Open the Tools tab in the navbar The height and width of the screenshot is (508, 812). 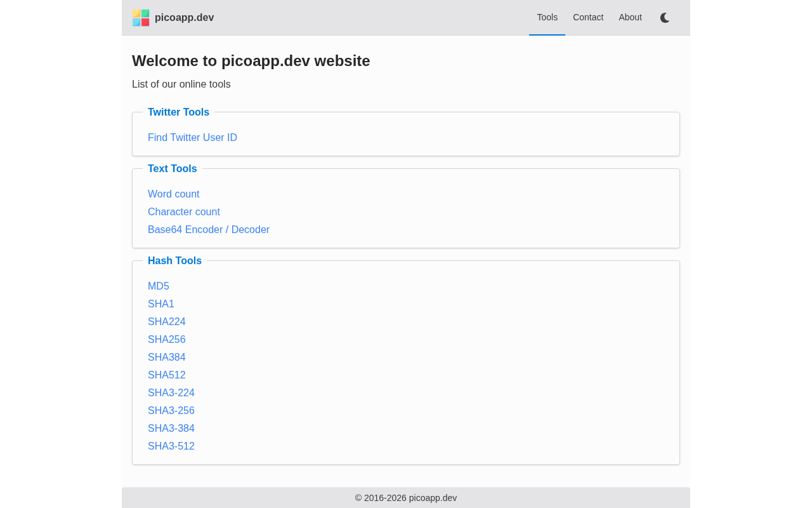[547, 18]
